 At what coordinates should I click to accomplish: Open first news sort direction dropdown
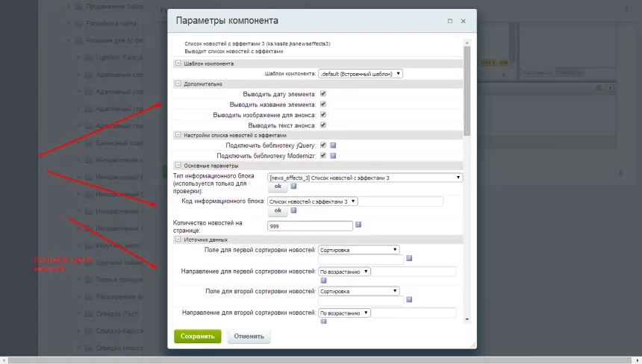click(x=344, y=272)
